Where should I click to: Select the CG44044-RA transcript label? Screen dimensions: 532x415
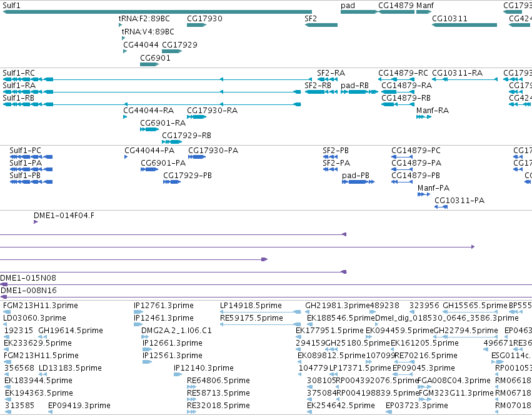(148, 110)
